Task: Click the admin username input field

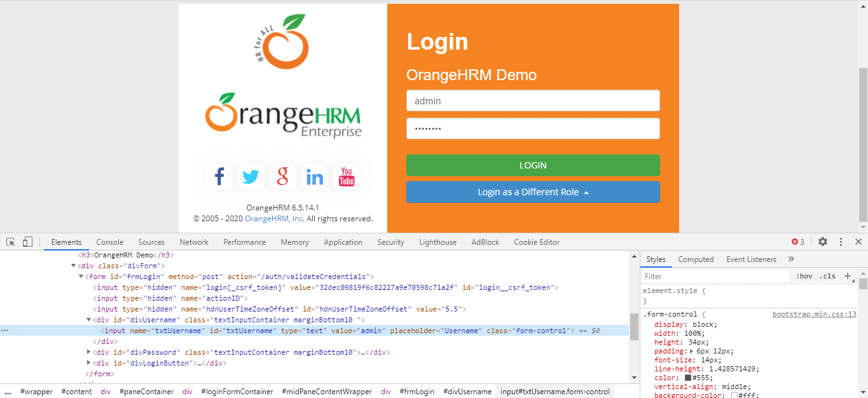Action: [x=532, y=100]
